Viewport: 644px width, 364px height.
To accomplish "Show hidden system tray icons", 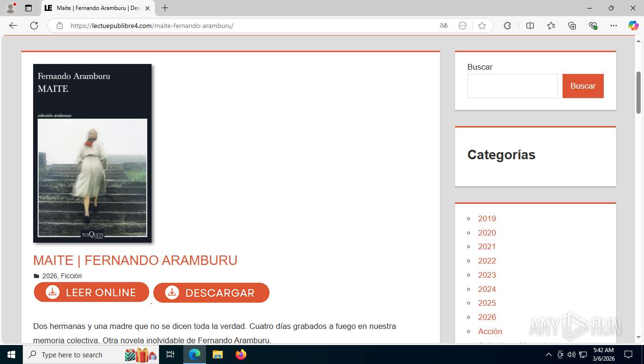I will 549,355.
